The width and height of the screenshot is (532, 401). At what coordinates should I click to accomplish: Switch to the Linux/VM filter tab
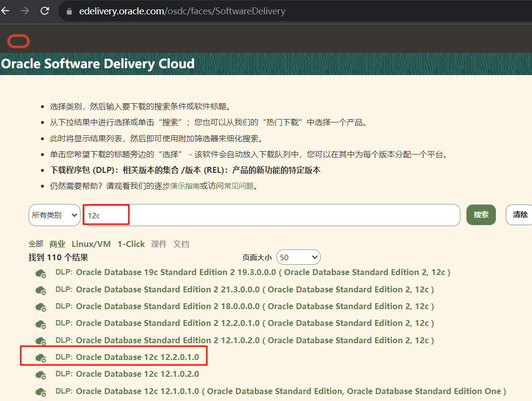point(91,243)
